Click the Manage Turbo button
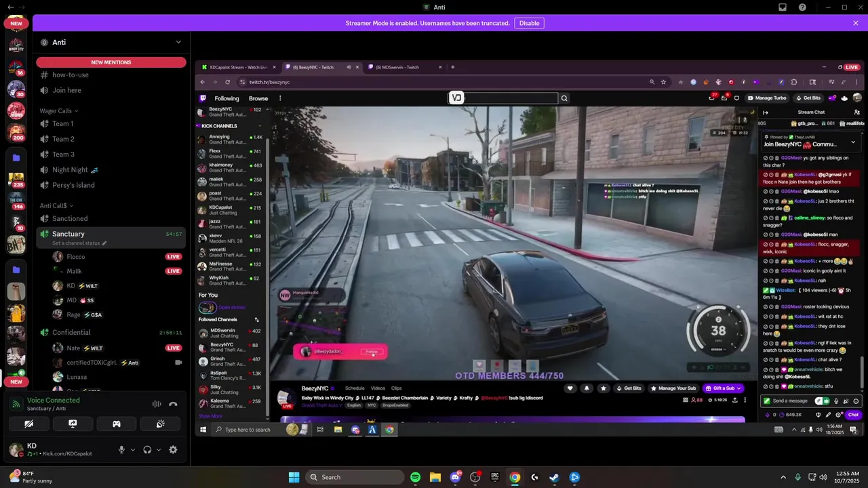Viewport: 868px width, 488px height. pos(767,98)
